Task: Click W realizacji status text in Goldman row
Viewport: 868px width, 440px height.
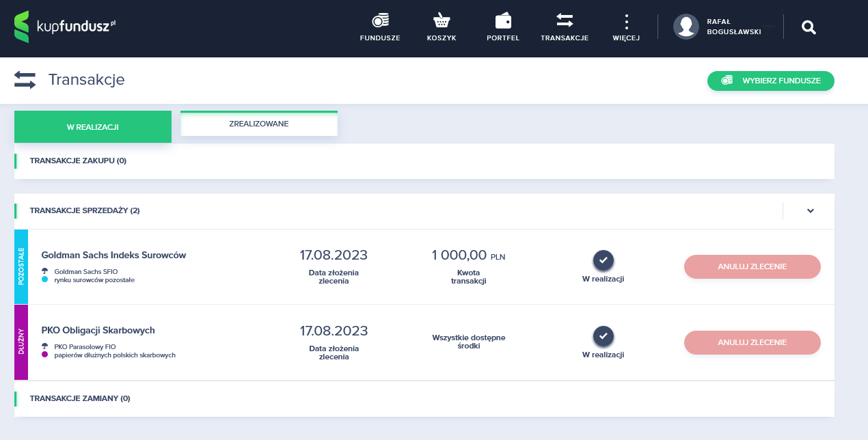Action: pos(603,279)
